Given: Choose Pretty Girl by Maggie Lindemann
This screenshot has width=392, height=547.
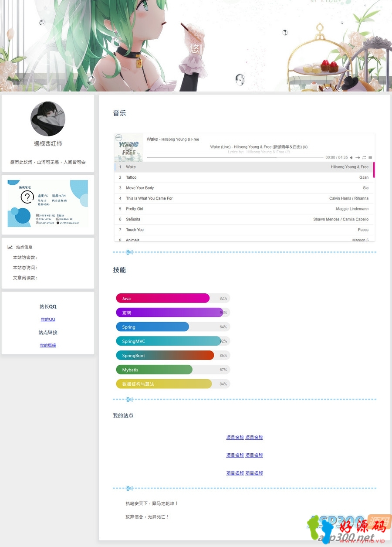Looking at the screenshot, I should click(x=244, y=209).
